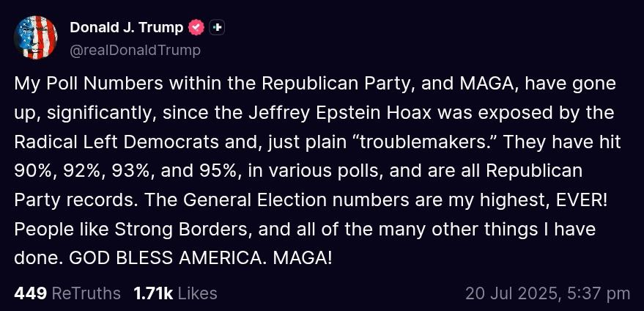Click the 1.71k Likes count number
The width and height of the screenshot is (644, 311).
[x=152, y=293]
